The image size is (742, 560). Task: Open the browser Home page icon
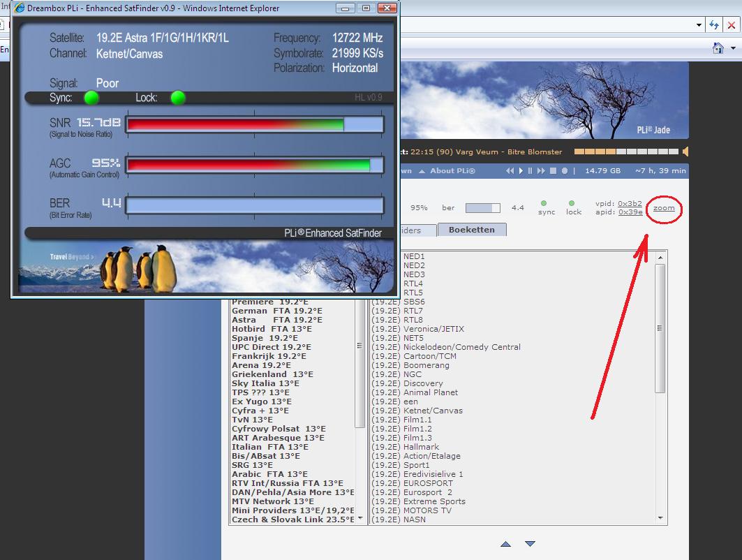[x=718, y=48]
